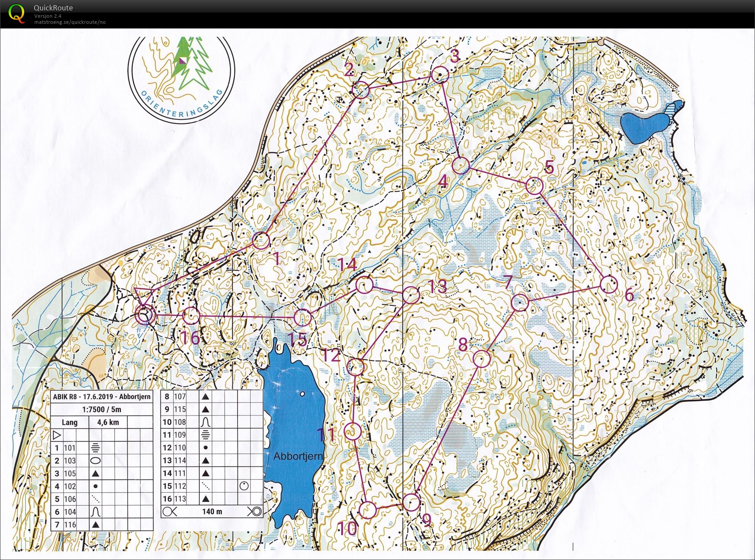Click control circle 5 on the map
This screenshot has height=560, width=755.
[534, 187]
